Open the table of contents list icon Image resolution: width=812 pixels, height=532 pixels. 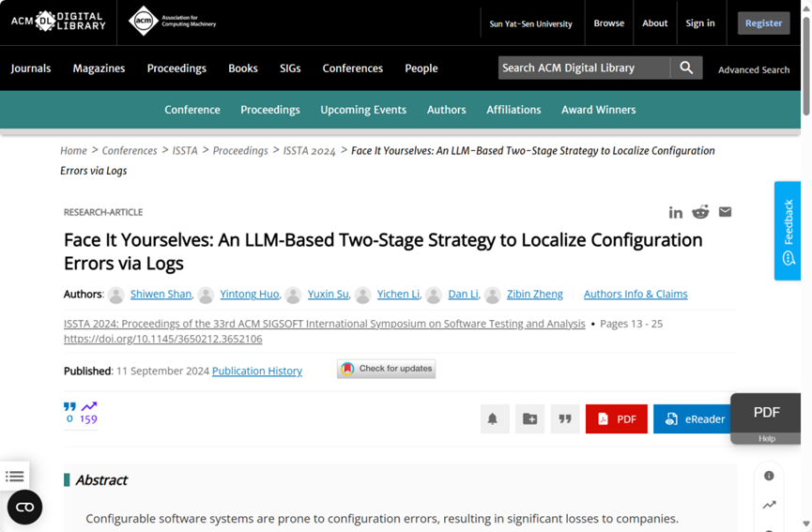[x=15, y=477]
